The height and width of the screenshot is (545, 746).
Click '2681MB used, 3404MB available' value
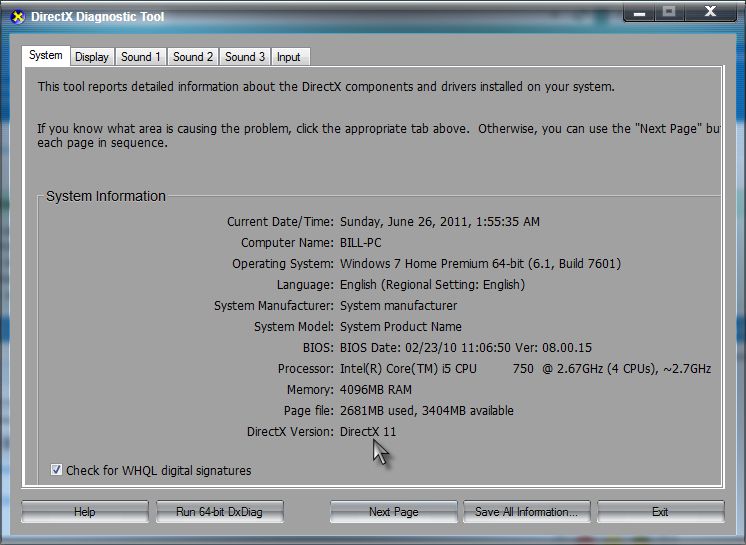pyautogui.click(x=427, y=410)
